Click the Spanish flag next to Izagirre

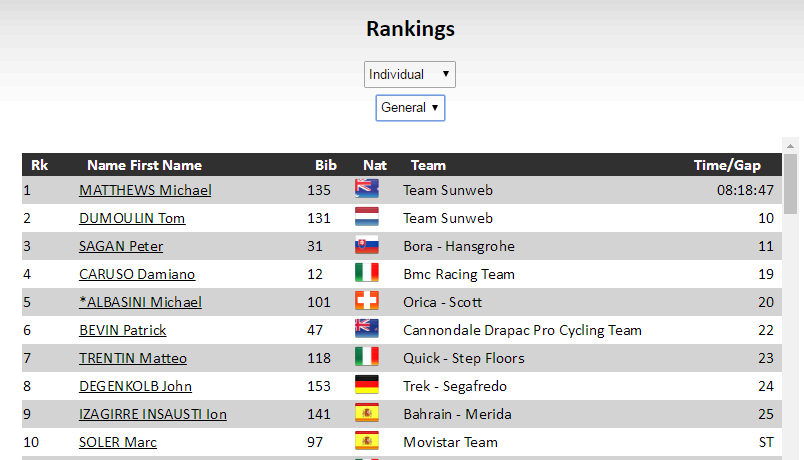[x=366, y=413]
